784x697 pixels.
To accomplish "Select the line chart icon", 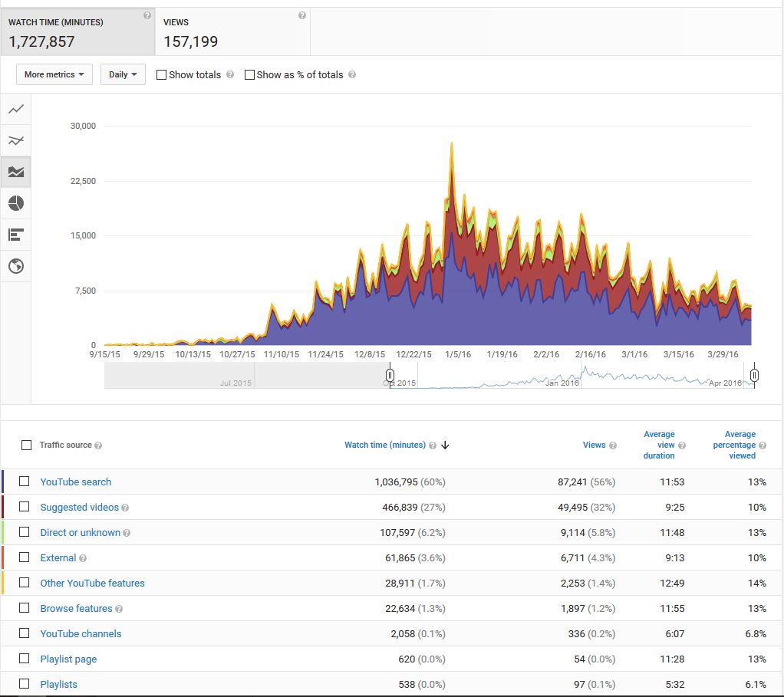I will pyautogui.click(x=15, y=110).
